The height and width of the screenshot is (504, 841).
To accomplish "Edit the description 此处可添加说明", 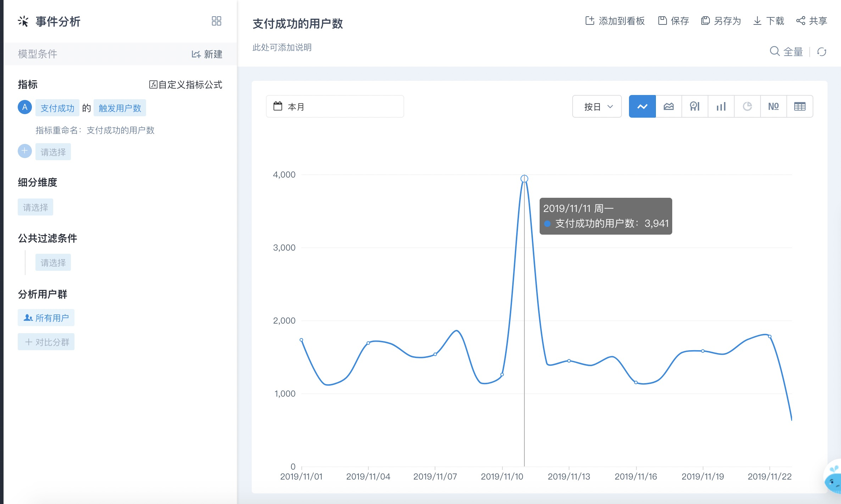I will [x=282, y=47].
